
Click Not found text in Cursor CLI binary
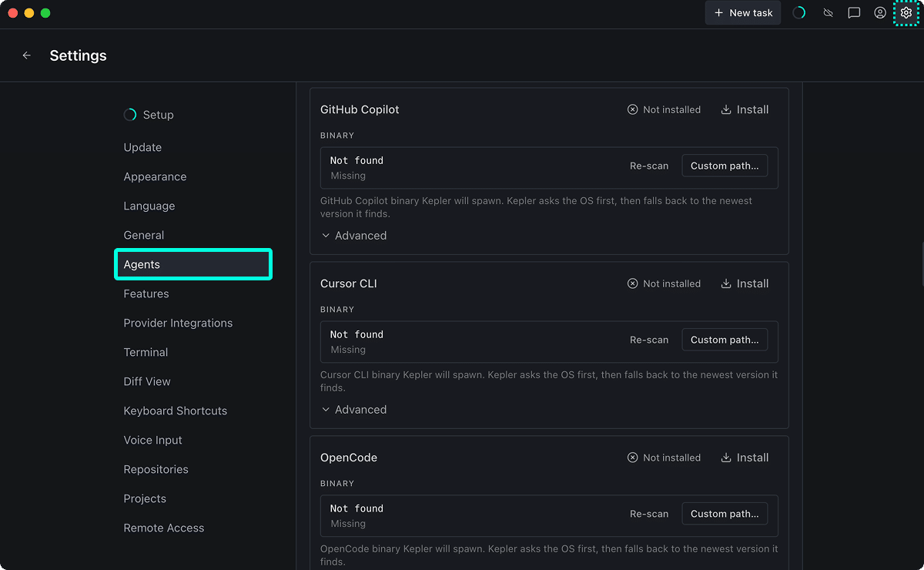coord(357,334)
